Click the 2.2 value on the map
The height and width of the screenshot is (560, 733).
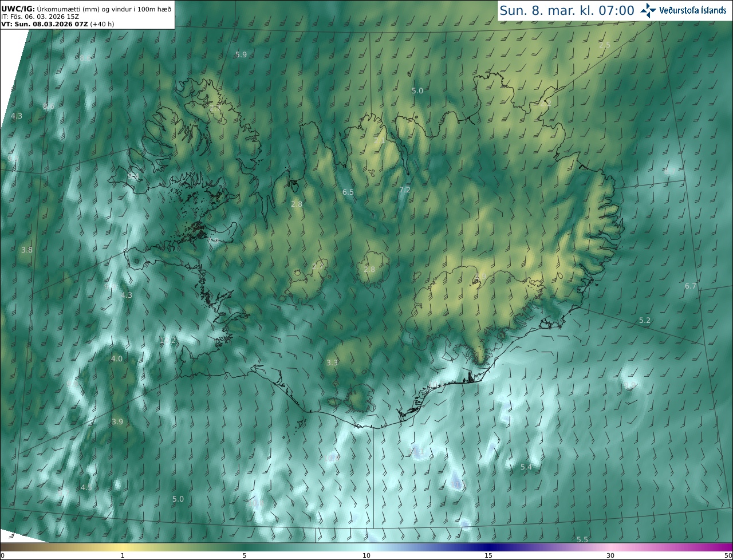click(546, 104)
